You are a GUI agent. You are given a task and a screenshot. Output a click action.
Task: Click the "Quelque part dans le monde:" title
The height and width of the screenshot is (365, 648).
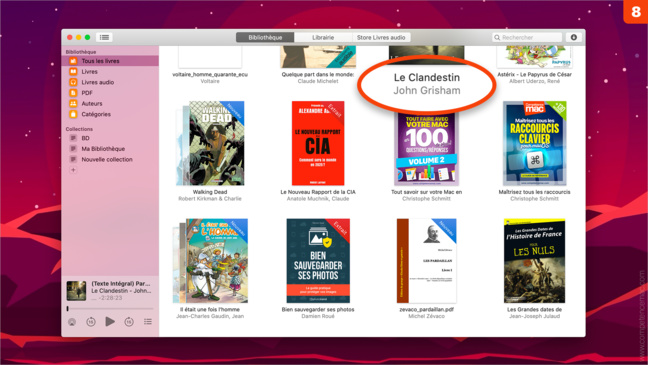[318, 74]
